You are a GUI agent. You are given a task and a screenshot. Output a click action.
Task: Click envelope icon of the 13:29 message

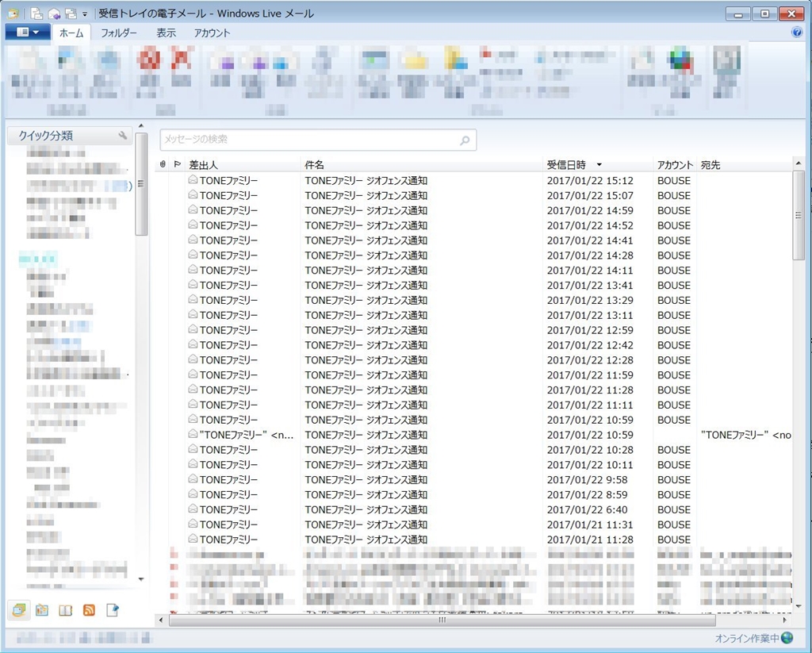(193, 300)
